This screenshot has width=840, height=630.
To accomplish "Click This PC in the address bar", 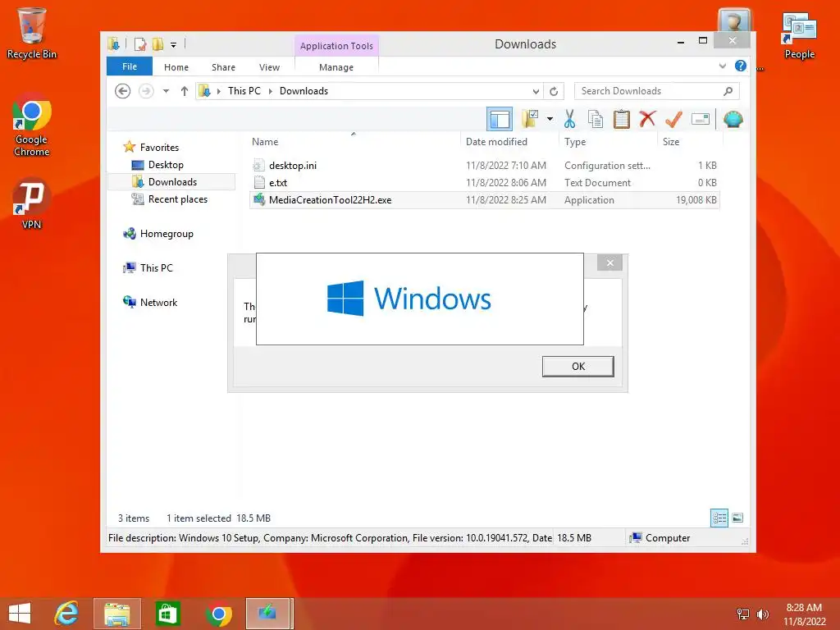I will tap(244, 91).
